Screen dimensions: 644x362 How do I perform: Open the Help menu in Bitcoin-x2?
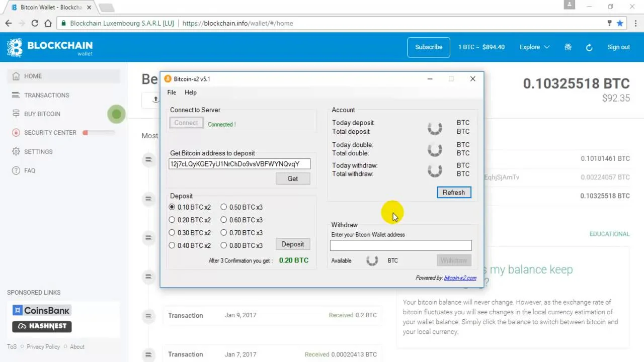coord(191,93)
